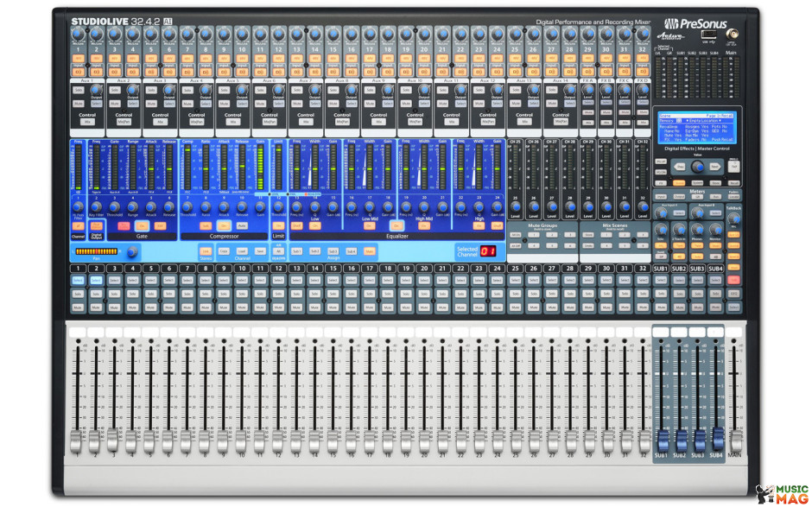This screenshot has height=507, width=812.
Task: Click the Channel Save button
Action: (x=260, y=251)
